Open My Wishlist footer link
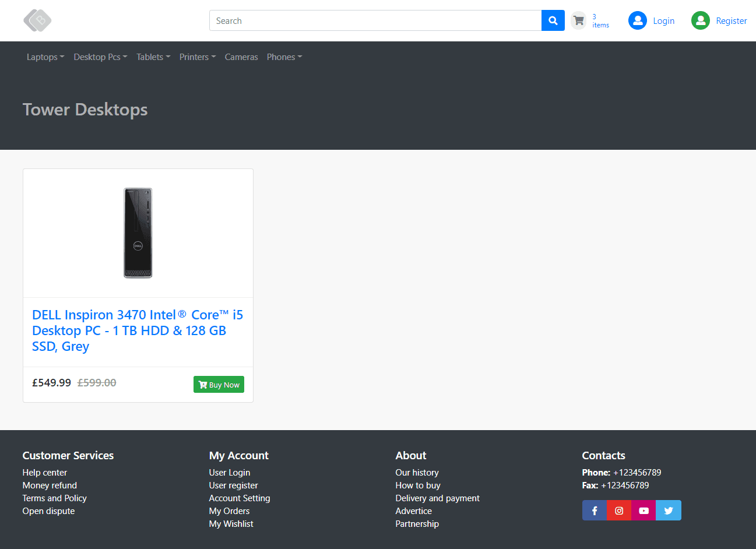756x549 pixels. click(x=231, y=524)
